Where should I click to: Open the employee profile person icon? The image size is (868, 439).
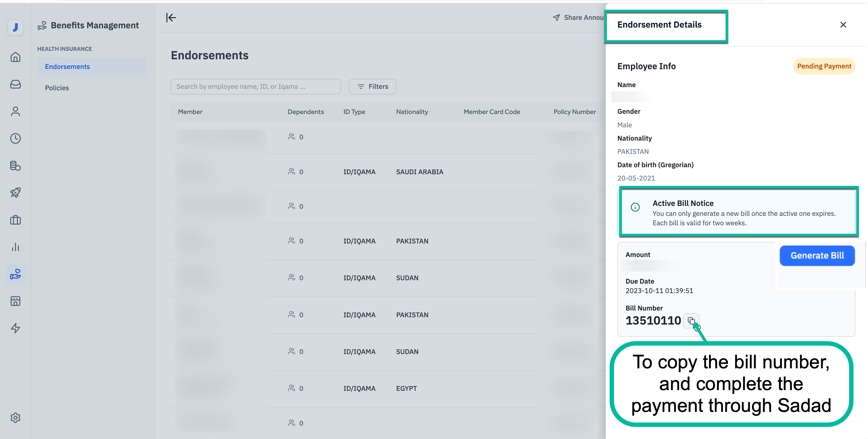click(15, 111)
